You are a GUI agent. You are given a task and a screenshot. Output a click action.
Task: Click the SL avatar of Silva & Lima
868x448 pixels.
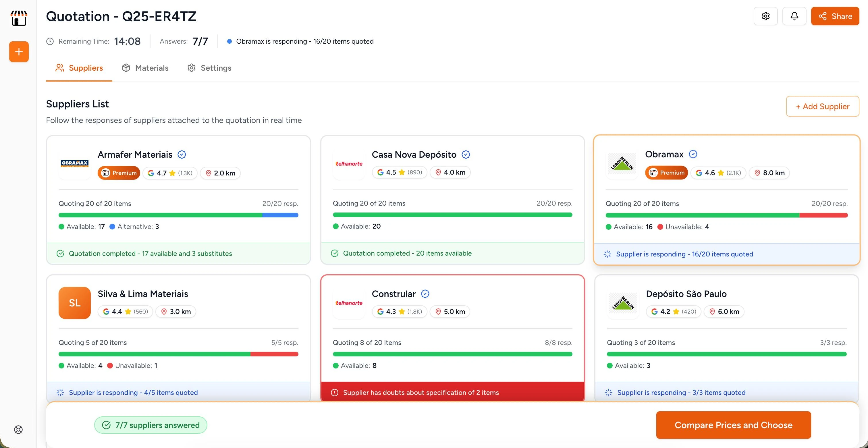click(74, 303)
